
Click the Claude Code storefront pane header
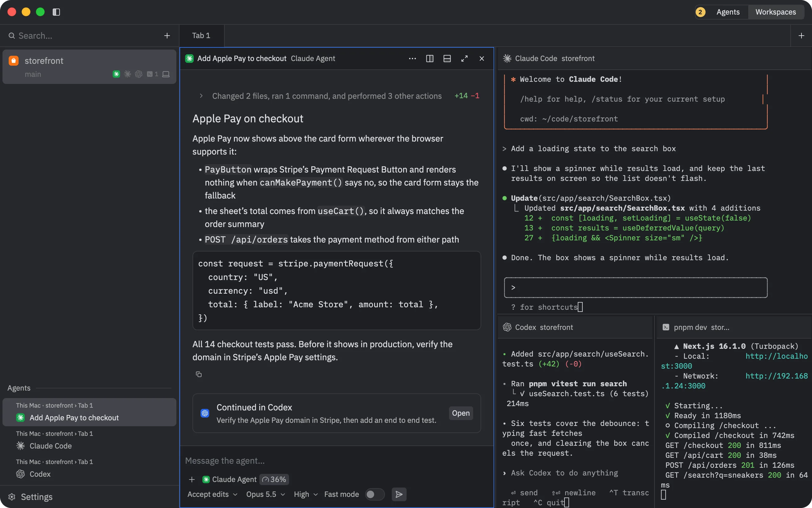click(654, 59)
